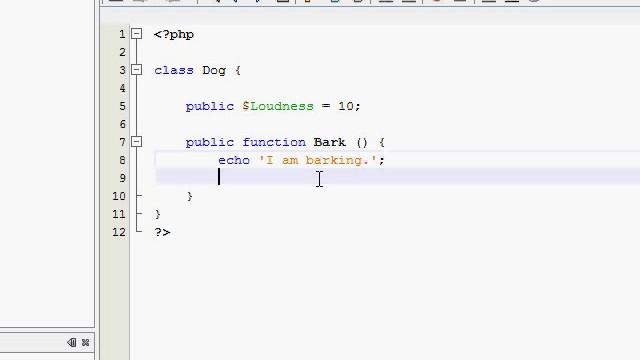Screen dimensions: 640x360
Task: Click the '<?php' opening tag
Action: pos(174,35)
